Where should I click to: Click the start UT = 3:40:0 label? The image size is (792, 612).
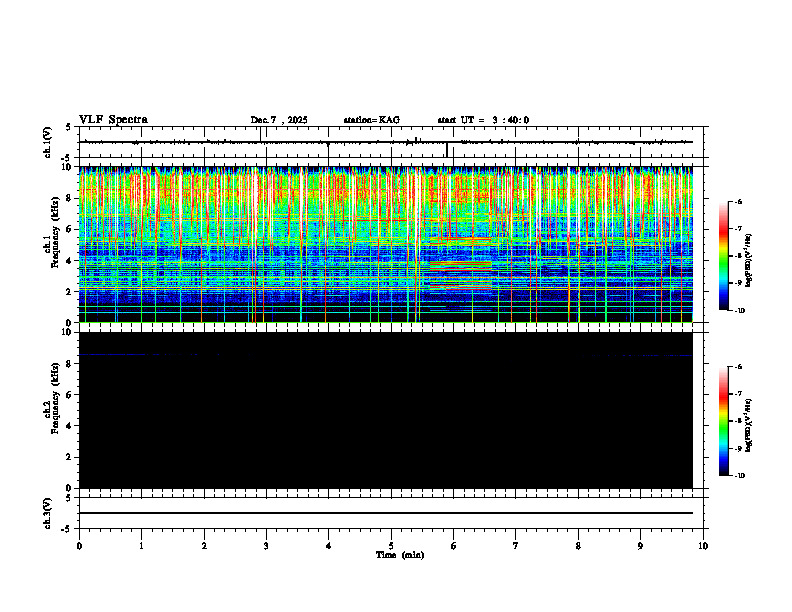pyautogui.click(x=483, y=120)
